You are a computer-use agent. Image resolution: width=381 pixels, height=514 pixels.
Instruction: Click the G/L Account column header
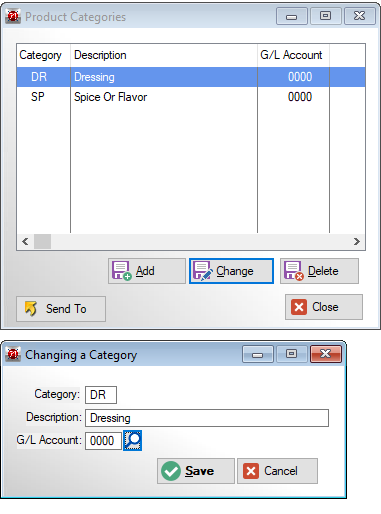293,55
